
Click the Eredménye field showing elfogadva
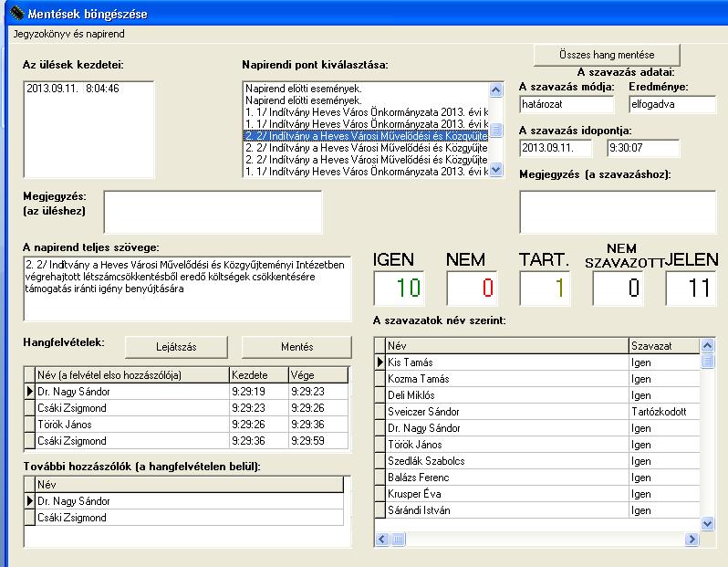click(672, 104)
